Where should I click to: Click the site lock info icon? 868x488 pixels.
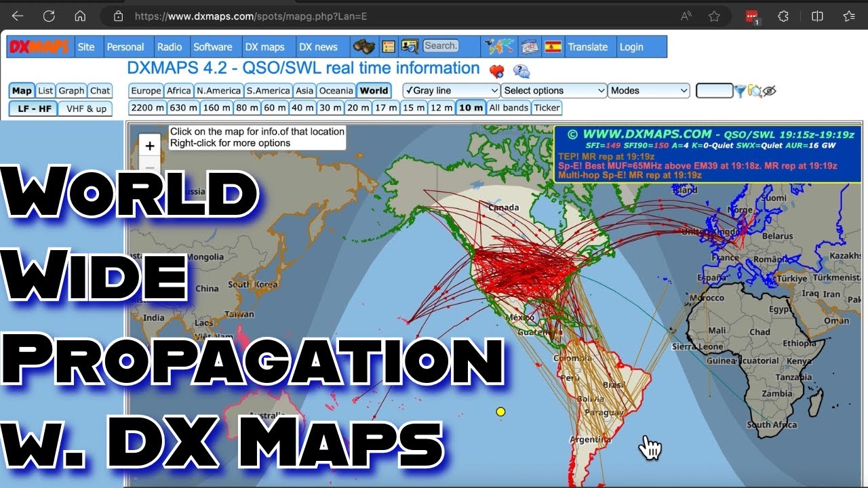click(119, 16)
